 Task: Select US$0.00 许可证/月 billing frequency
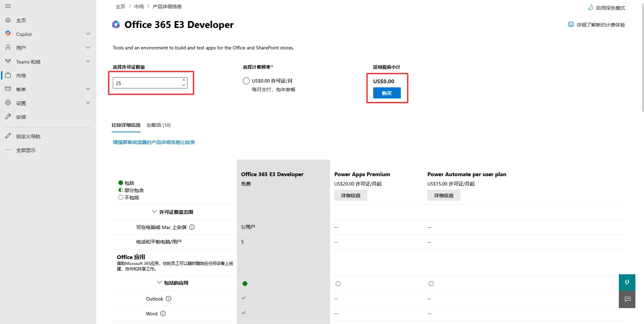click(x=246, y=80)
